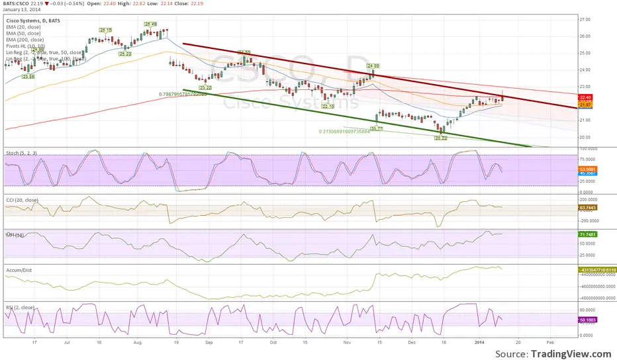Click the green 71.7481 MFI value tag

click(588, 234)
